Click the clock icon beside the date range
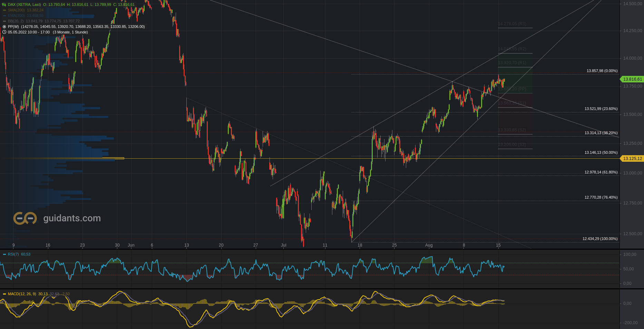The height and width of the screenshot is (329, 644). [x=4, y=32]
